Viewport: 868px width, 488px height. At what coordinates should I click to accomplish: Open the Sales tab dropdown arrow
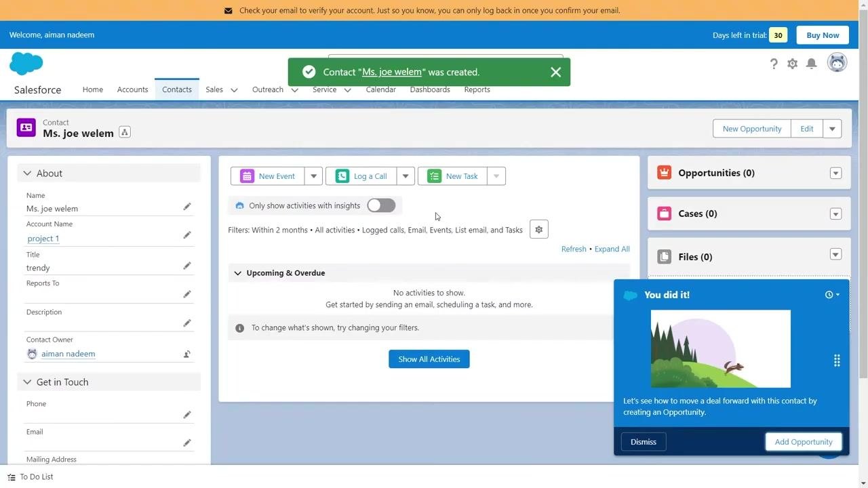point(234,90)
